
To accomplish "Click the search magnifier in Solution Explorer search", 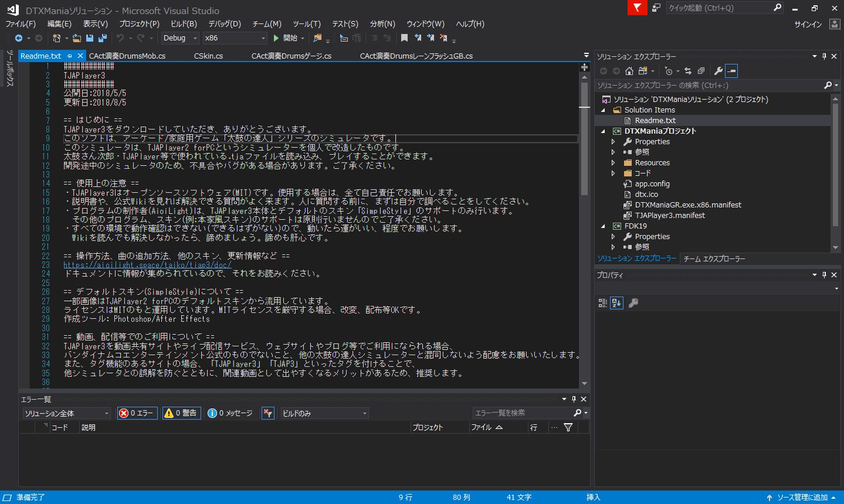I will 828,86.
